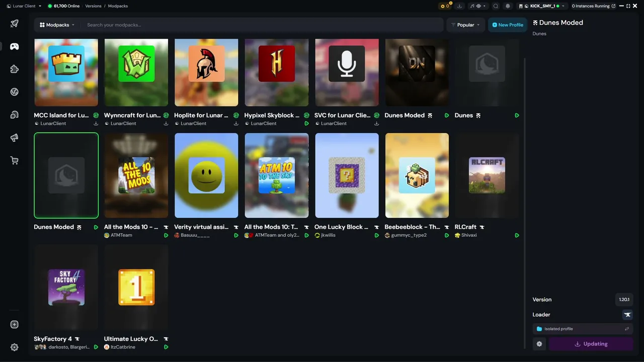
Task: Play Verity virtual assistant modpack
Action: (x=236, y=235)
